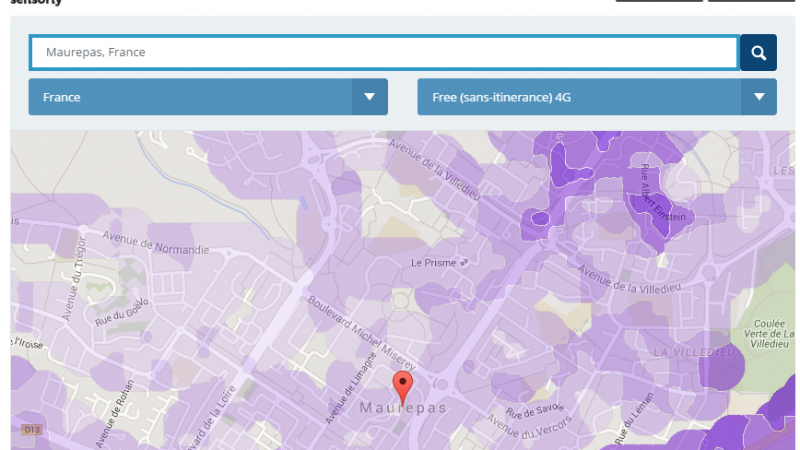Click the D13 road badge on map
Screen dimensions: 800x450
[x=32, y=430]
